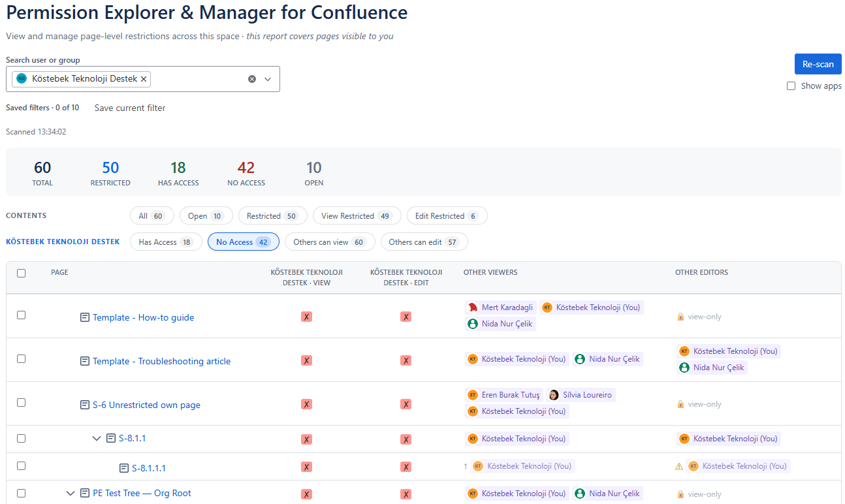Click Save current filter
The image size is (845, 504).
coord(130,108)
